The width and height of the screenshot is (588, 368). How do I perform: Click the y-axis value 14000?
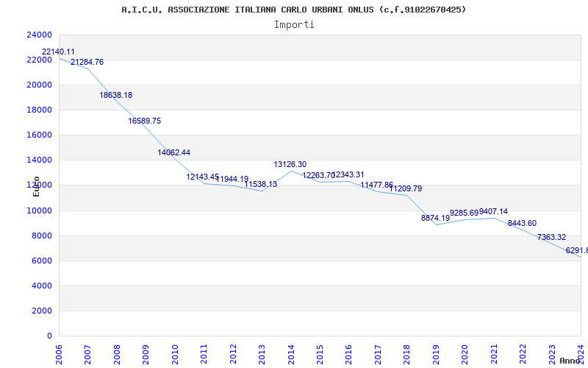click(40, 160)
